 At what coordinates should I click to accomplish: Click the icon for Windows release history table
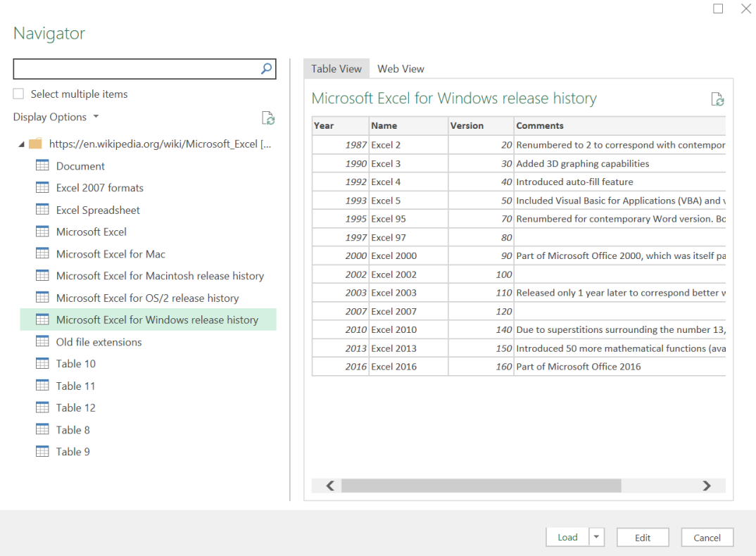pyautogui.click(x=42, y=320)
